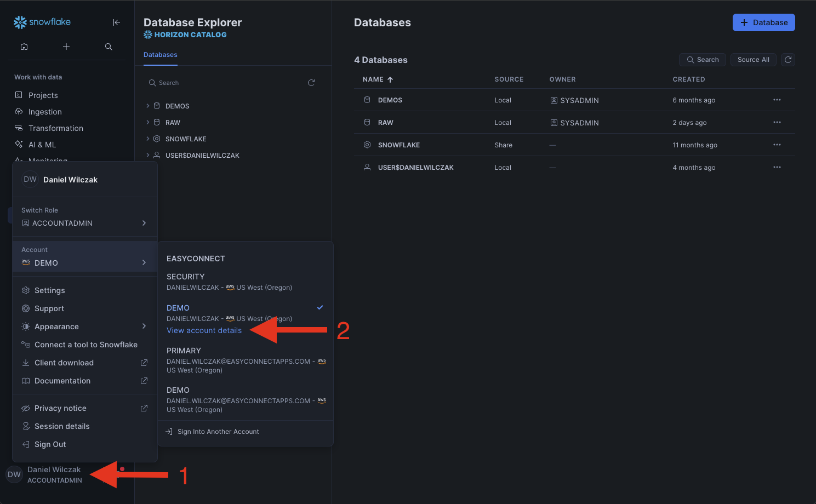Image resolution: width=816 pixels, height=504 pixels.
Task: Click the View account details link
Action: pyautogui.click(x=204, y=330)
